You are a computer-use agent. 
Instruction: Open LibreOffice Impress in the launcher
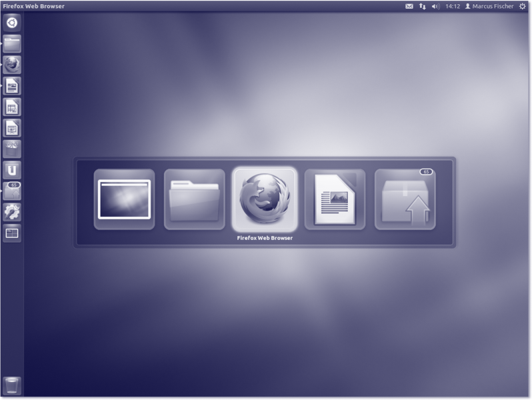tap(12, 128)
